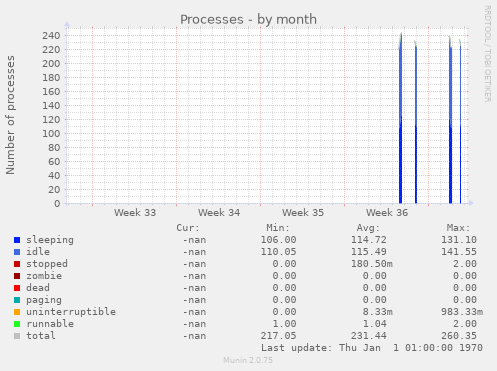Click the stopped Avg value 180.50m

pyautogui.click(x=372, y=264)
